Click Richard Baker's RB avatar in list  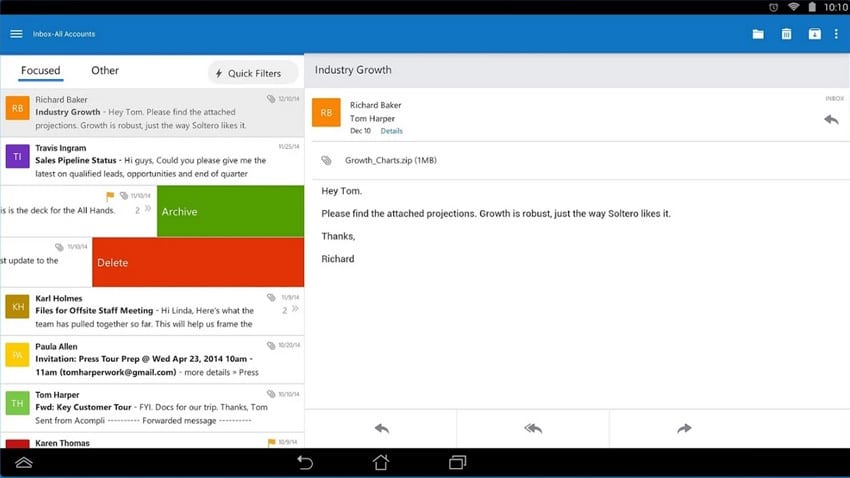tap(17, 108)
